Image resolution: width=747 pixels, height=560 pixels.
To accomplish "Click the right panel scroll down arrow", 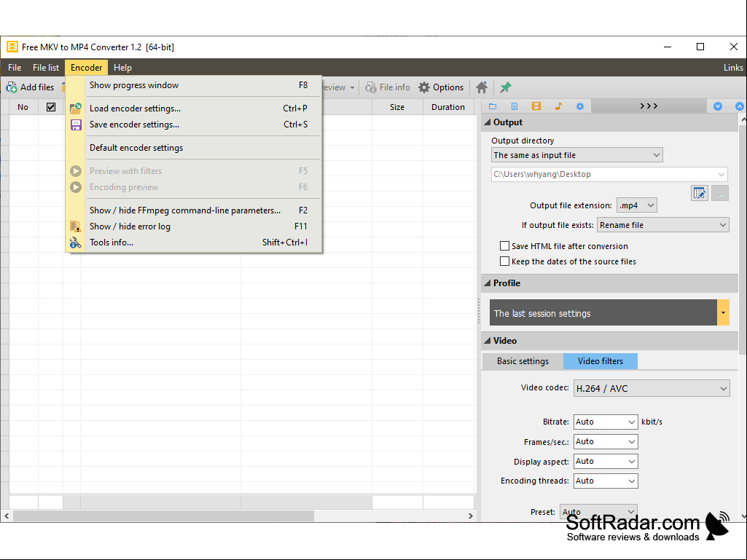I will [743, 516].
